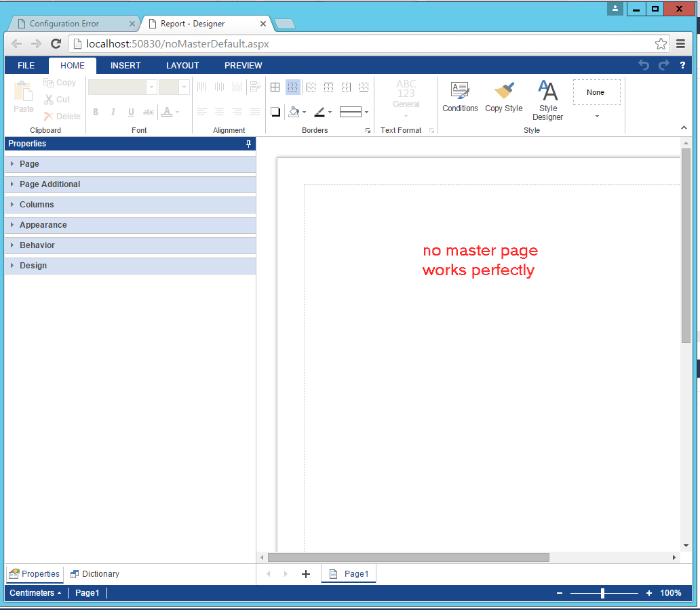Select the Properties bottom tab
Screen dimensions: 700x610
35,574
